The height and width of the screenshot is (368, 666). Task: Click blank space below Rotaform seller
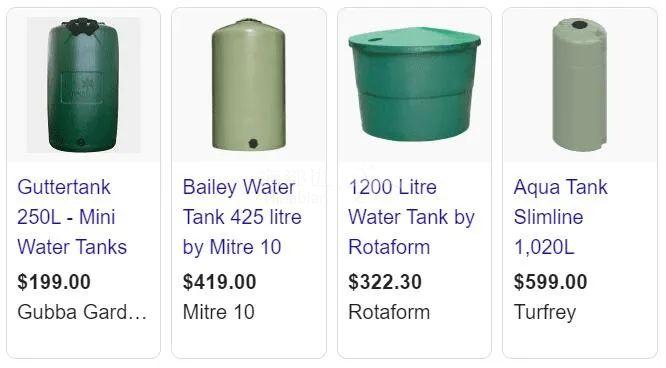(x=414, y=341)
